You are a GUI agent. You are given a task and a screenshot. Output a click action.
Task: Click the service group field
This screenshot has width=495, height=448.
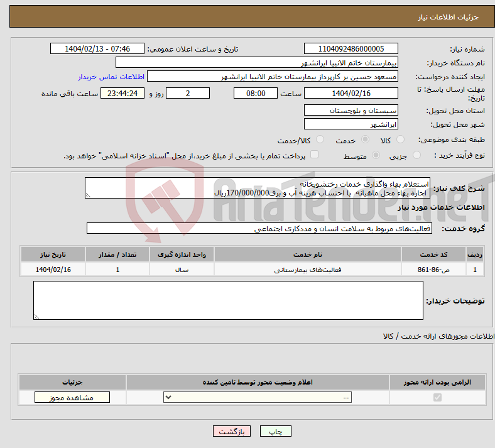coord(259,228)
